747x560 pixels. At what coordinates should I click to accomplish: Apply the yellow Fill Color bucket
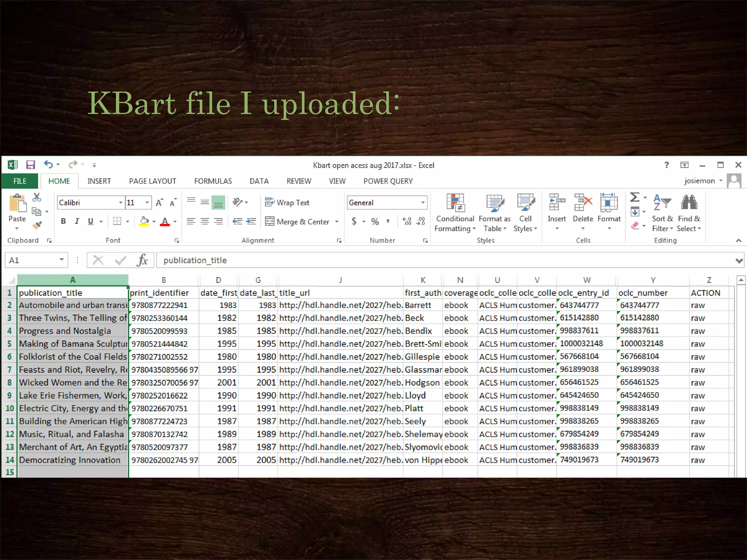point(144,221)
